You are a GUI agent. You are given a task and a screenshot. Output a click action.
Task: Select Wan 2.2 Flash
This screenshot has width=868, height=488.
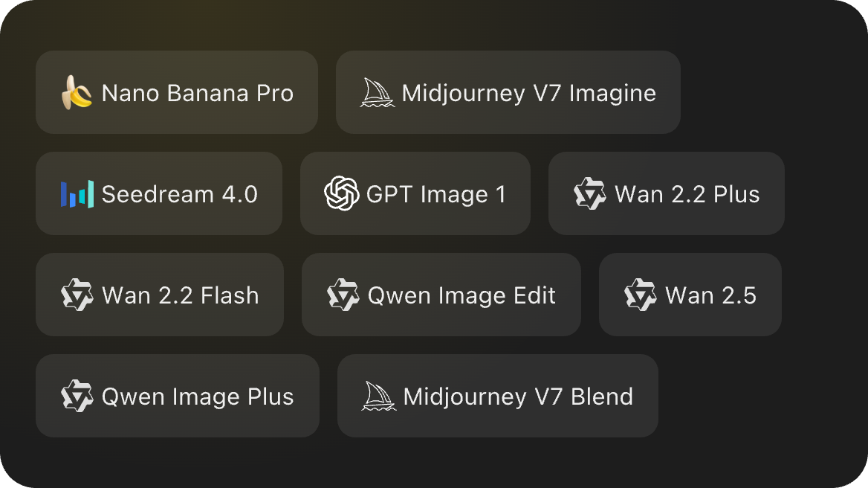[x=159, y=295]
